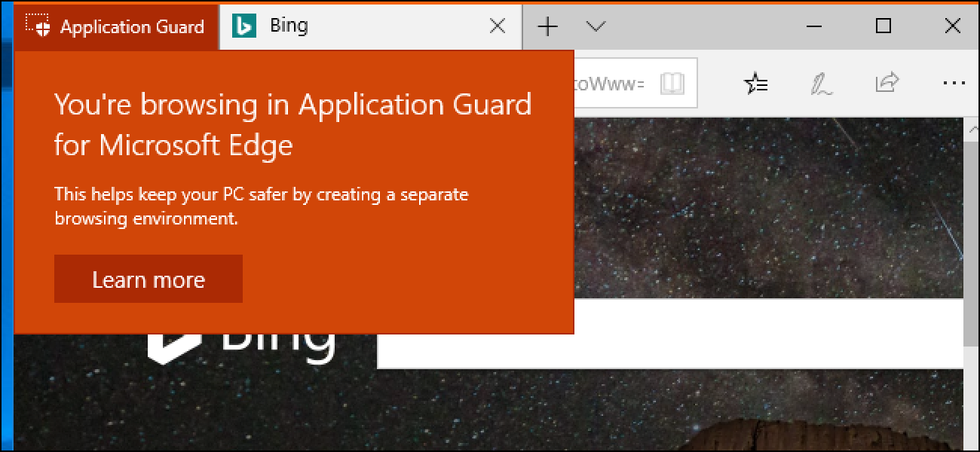The image size is (980, 452).
Task: Switch to the Bing tab
Action: click(x=370, y=26)
